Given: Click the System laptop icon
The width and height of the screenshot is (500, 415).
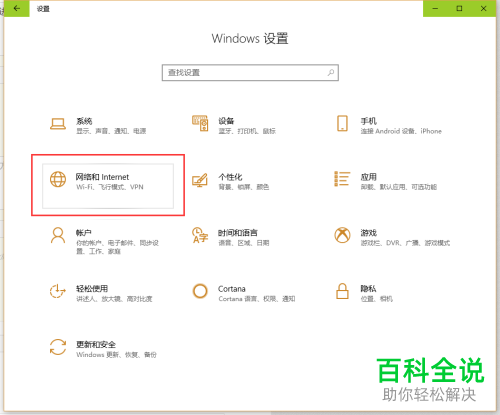Looking at the screenshot, I should click(x=58, y=124).
